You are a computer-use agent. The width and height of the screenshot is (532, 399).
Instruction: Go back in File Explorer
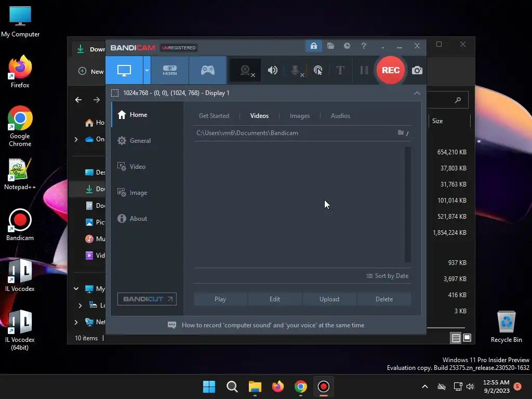[78, 100]
